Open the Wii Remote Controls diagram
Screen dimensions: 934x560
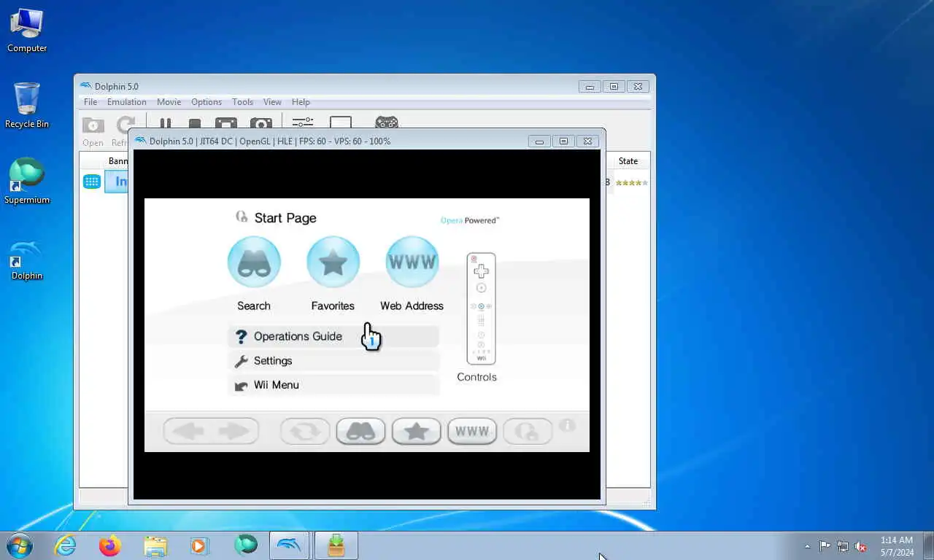(481, 308)
